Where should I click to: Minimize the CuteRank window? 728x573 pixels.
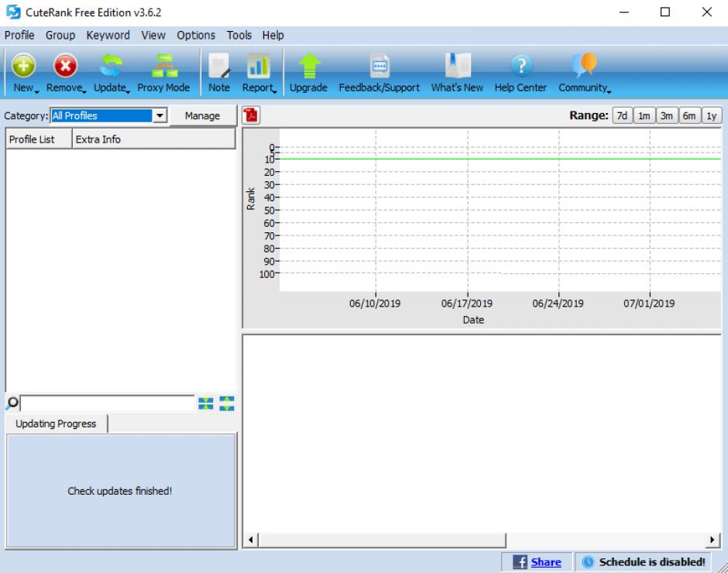click(x=624, y=12)
